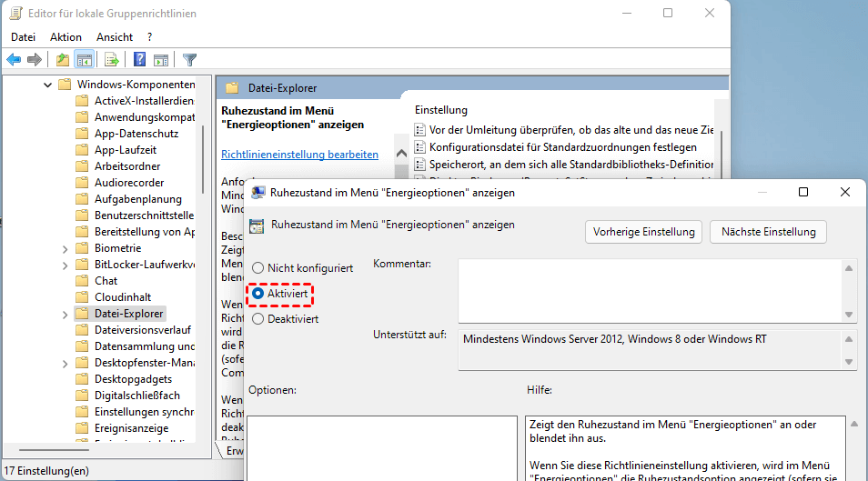Expand the Desktopfenster-Manager tree node
The height and width of the screenshot is (481, 868).
(65, 364)
